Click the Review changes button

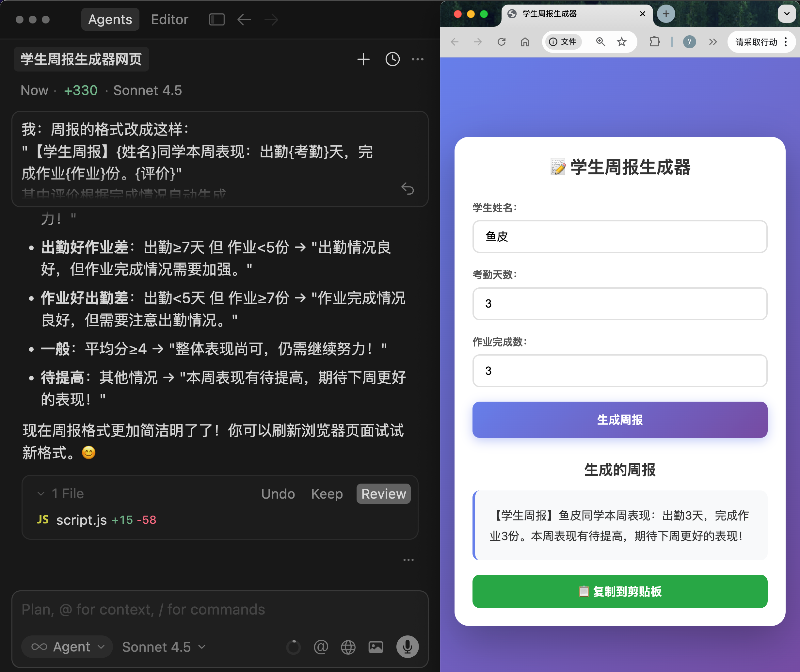[x=383, y=494]
